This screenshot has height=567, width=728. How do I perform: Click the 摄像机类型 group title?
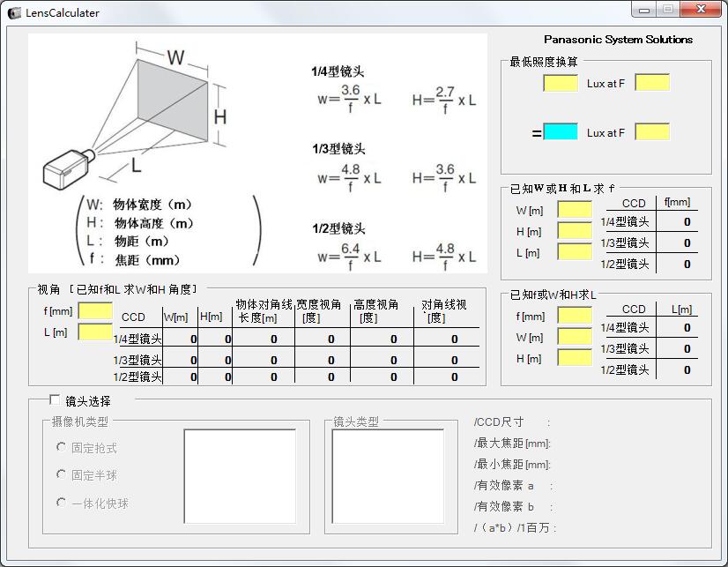tap(80, 422)
